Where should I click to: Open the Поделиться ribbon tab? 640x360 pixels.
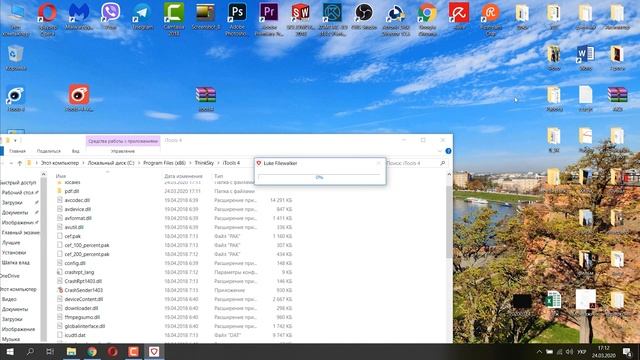[49, 151]
